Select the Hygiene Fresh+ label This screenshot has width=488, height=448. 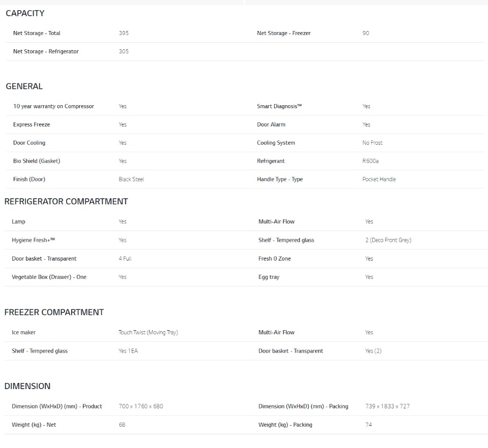[34, 240]
